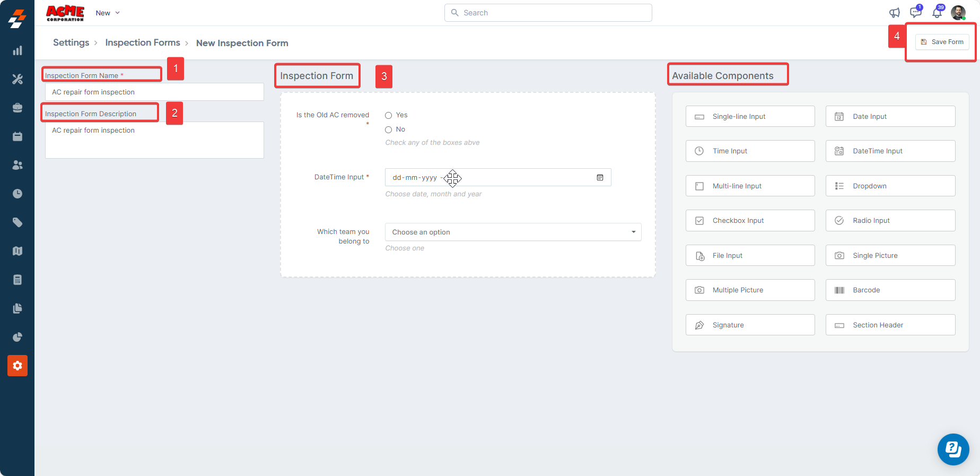This screenshot has width=980, height=476.
Task: Open the wrench tools sidebar icon
Action: point(17,79)
